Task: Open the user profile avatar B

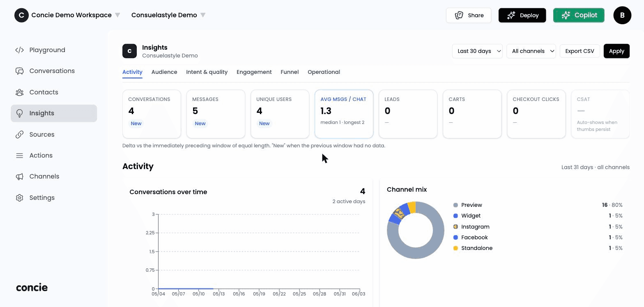Action: [x=622, y=15]
